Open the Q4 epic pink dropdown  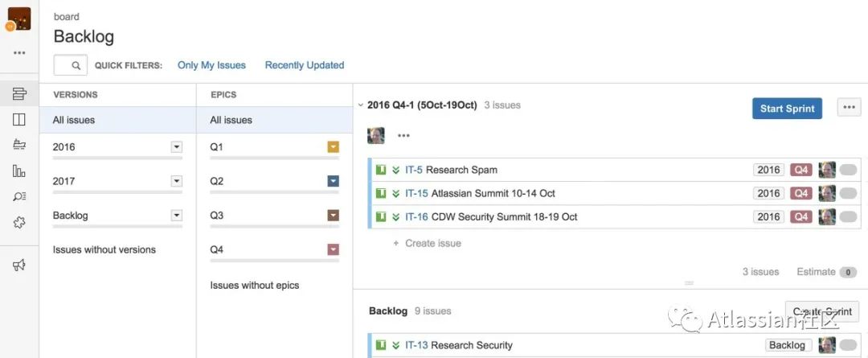coord(334,249)
